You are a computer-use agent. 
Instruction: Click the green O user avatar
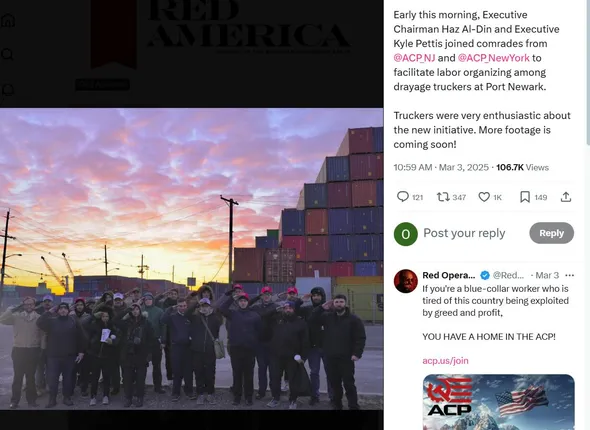coord(406,234)
